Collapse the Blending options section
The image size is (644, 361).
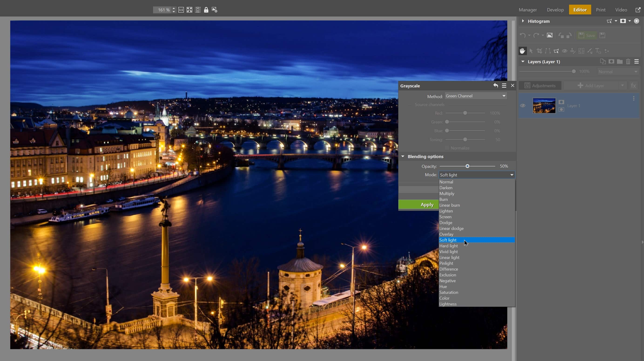point(402,156)
